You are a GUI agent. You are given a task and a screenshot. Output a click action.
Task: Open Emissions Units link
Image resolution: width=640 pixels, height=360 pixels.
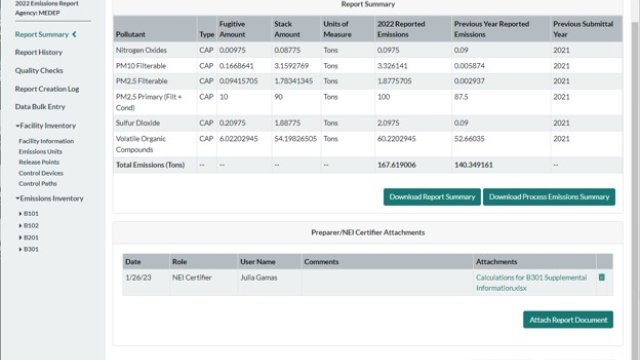tap(40, 151)
